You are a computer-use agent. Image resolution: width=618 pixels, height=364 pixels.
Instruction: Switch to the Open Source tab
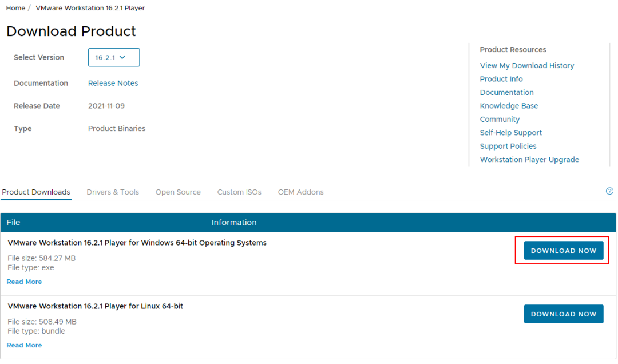point(178,192)
